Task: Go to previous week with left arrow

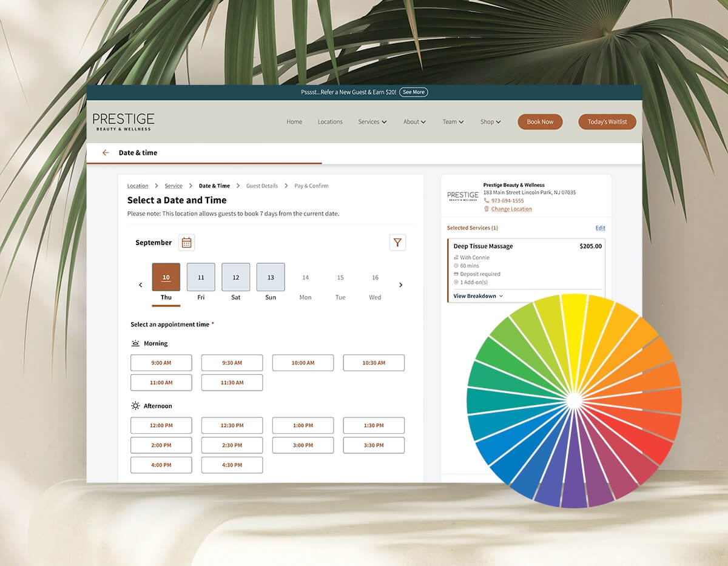Action: tap(141, 285)
